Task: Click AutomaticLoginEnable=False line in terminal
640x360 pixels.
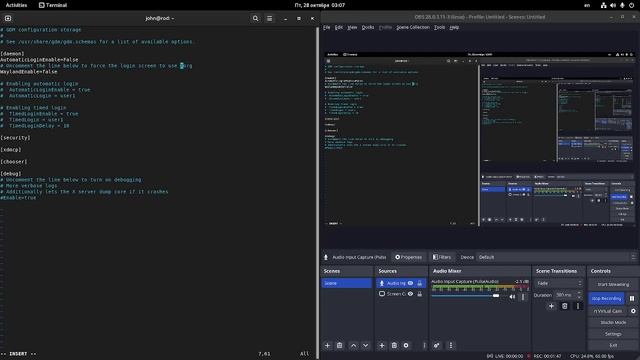Action: (39, 60)
